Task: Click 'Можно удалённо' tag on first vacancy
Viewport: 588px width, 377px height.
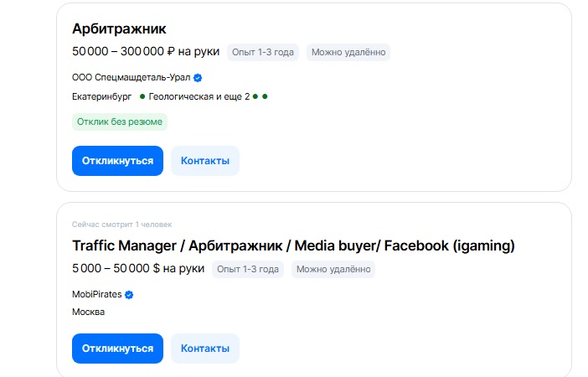Action: [x=348, y=52]
